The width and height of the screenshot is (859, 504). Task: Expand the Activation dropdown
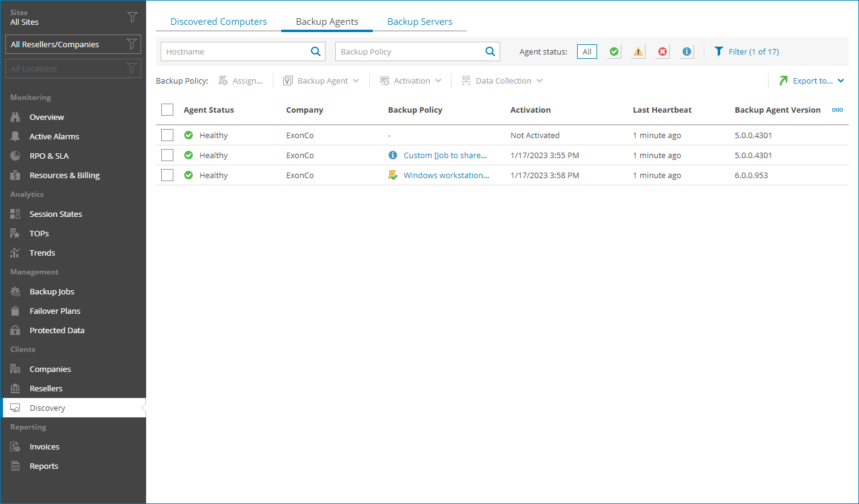pos(410,81)
